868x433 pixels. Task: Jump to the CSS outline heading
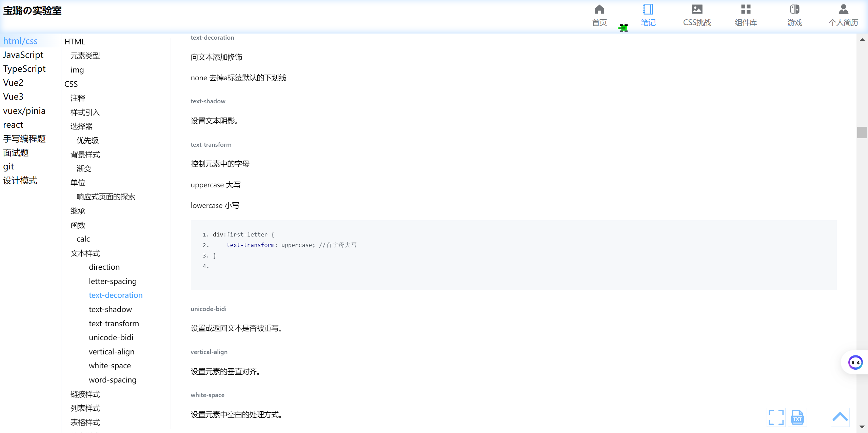71,84
